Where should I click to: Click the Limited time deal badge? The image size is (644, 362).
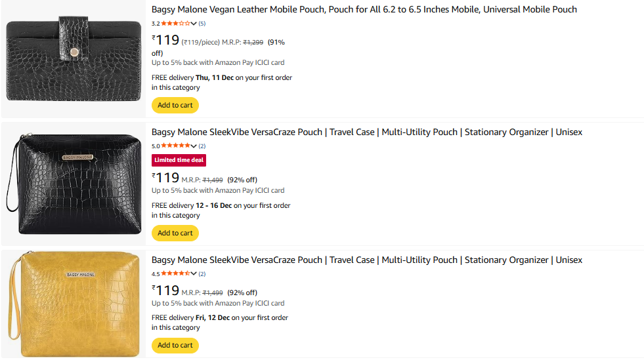179,161
